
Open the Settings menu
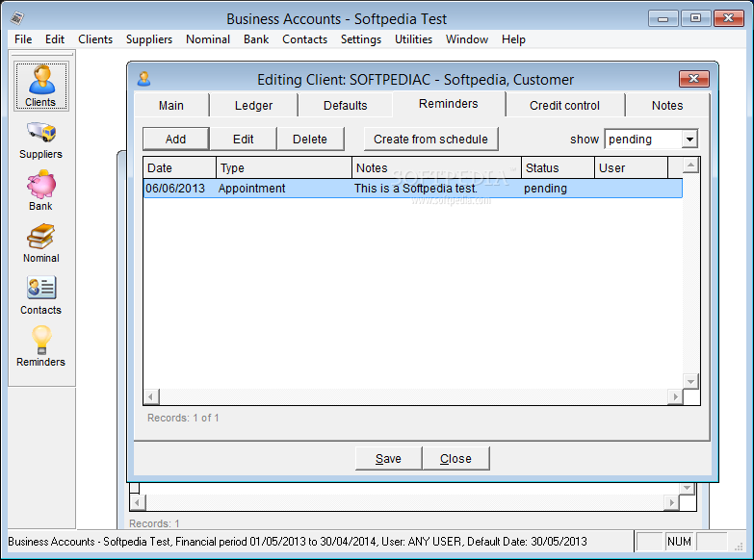361,39
